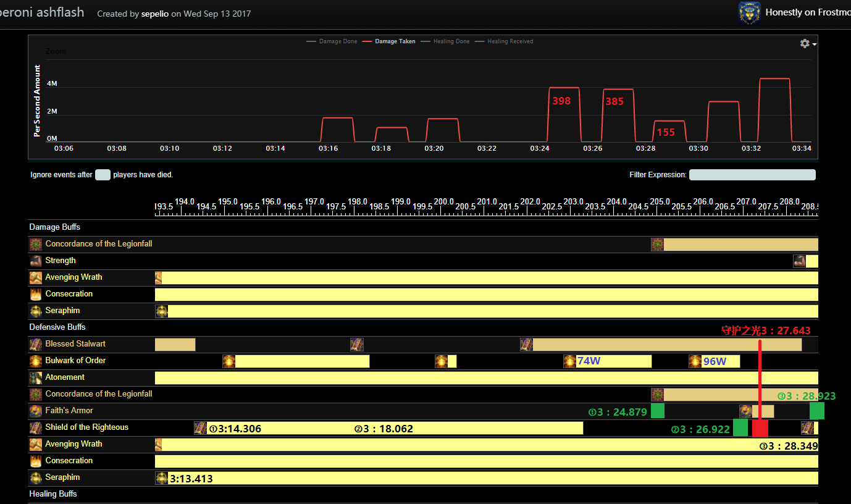Click the Damage Buffs section header

(55, 227)
